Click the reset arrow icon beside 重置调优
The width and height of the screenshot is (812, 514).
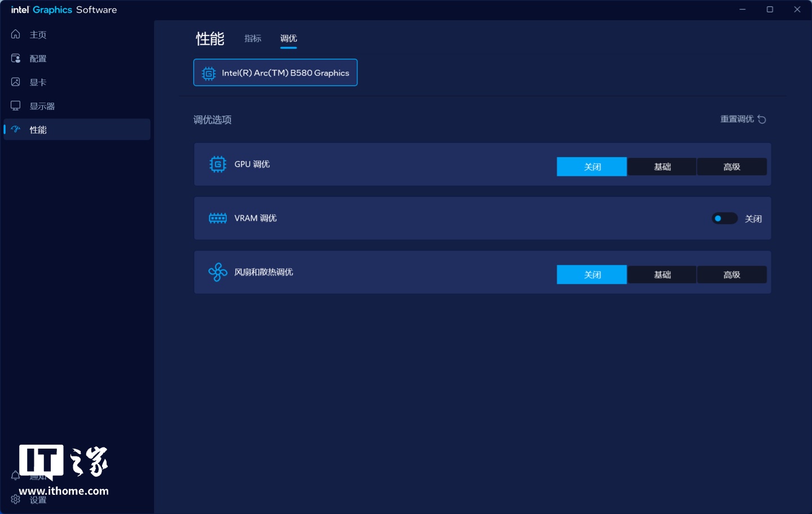[x=762, y=119]
